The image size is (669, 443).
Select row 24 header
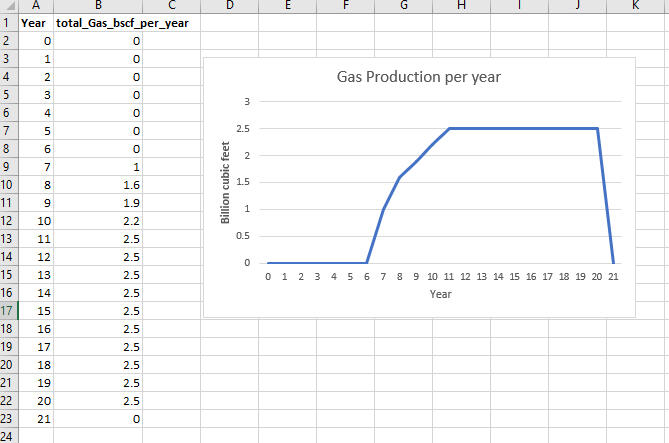[x=9, y=436]
